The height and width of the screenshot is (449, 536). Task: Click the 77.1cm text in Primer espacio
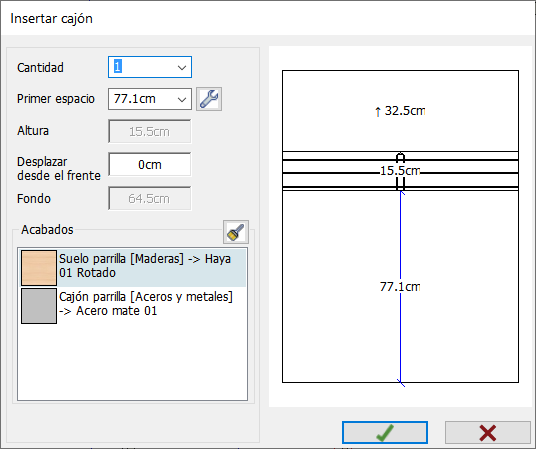pos(135,99)
